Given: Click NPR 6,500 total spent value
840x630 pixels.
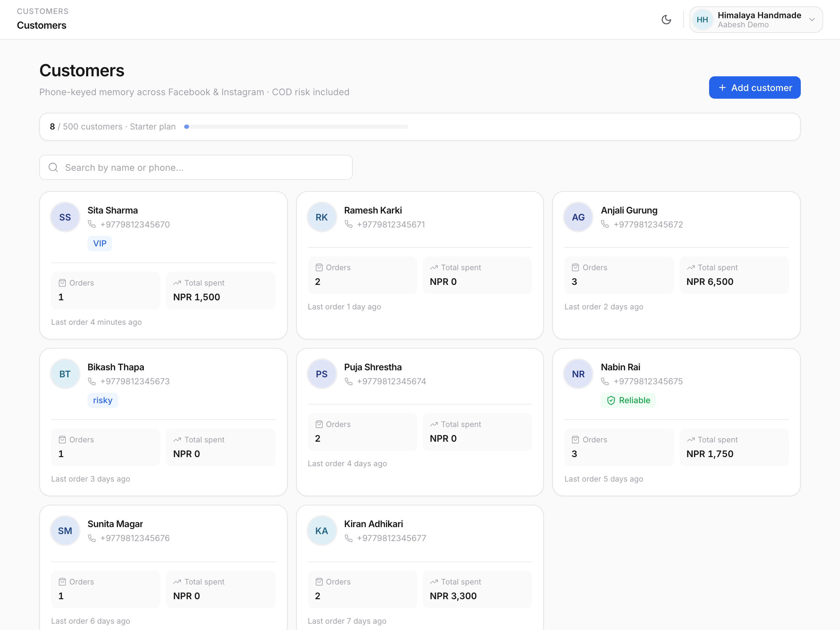Looking at the screenshot, I should click(x=710, y=282).
